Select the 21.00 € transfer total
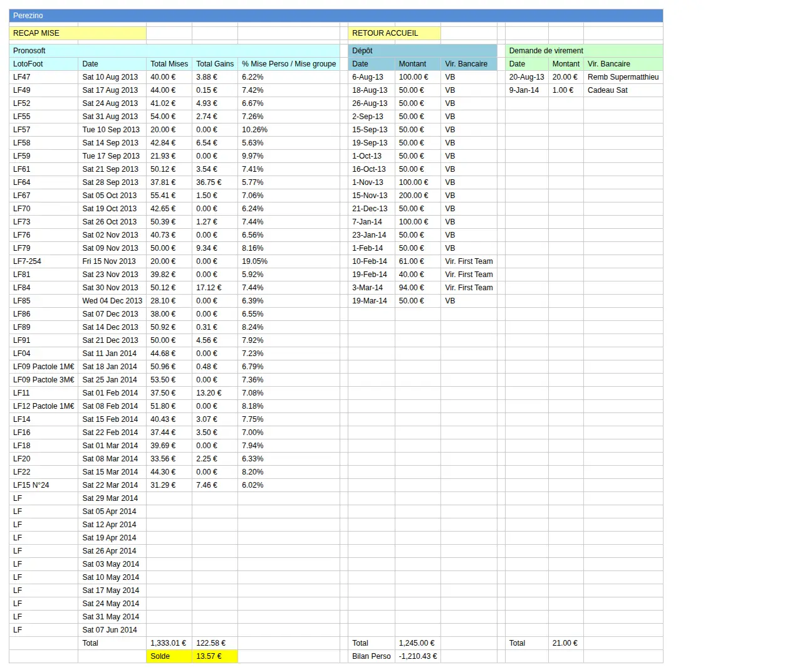The height and width of the screenshot is (672, 802). click(566, 643)
